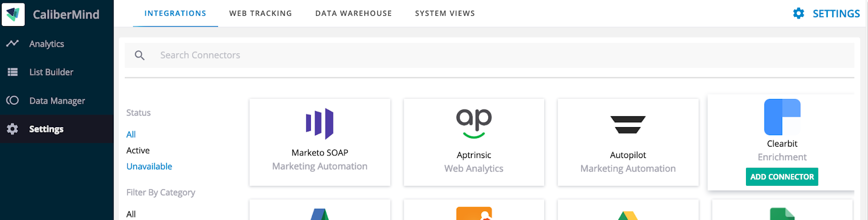Click the SETTINGS link at top right
This screenshot has width=868, height=220.
(x=836, y=14)
